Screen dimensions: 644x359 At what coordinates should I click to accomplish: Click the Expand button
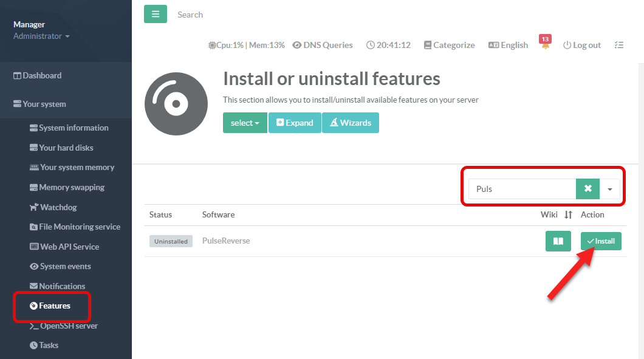coord(295,123)
